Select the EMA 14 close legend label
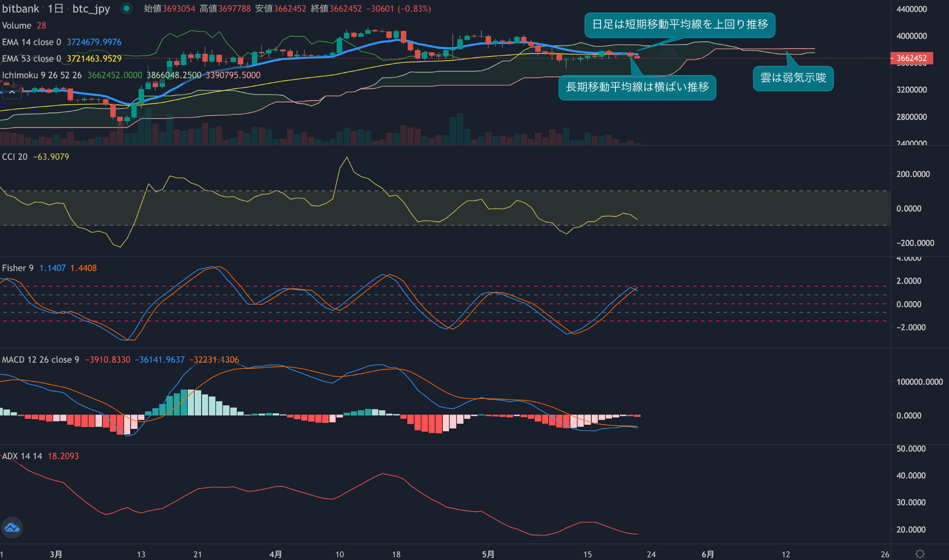This screenshot has width=949, height=560. tap(32, 42)
